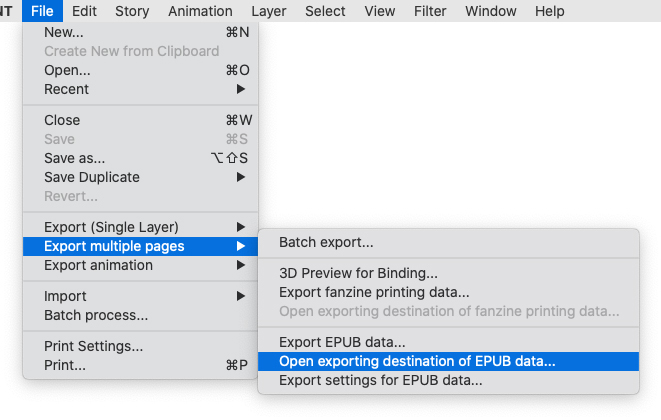Click New... in File menu
Image resolution: width=661 pixels, height=420 pixels.
[x=64, y=33]
